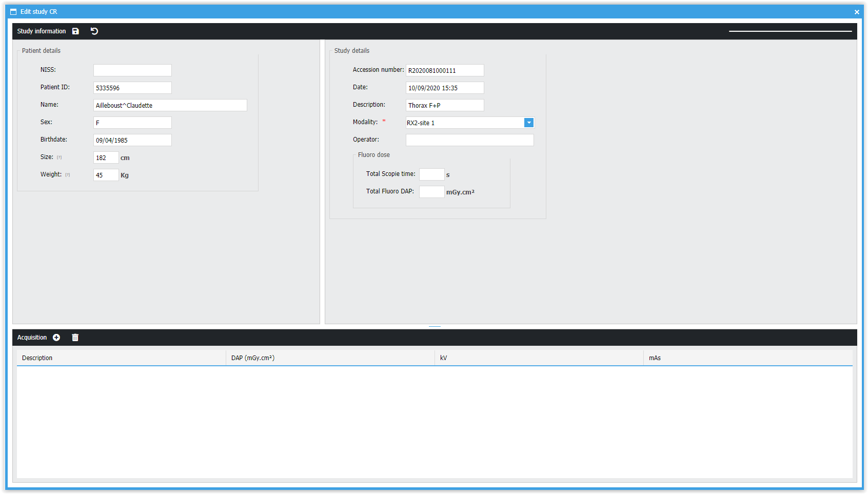Click the Accession number field
This screenshot has height=494, width=868.
(x=445, y=70)
